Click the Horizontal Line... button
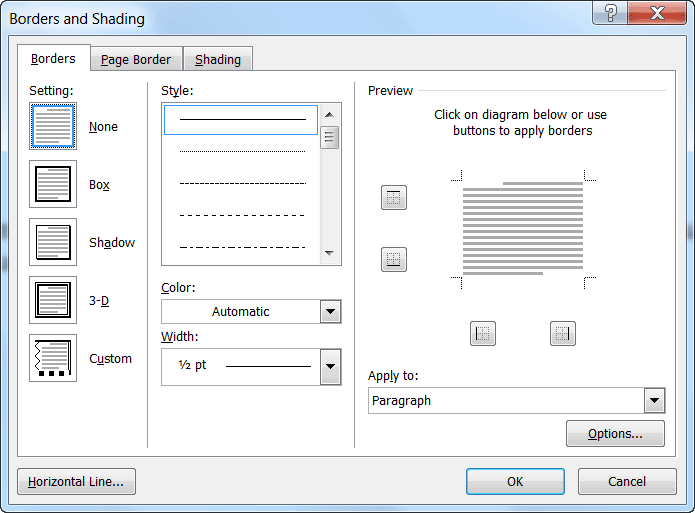The height and width of the screenshot is (513, 695). (76, 482)
